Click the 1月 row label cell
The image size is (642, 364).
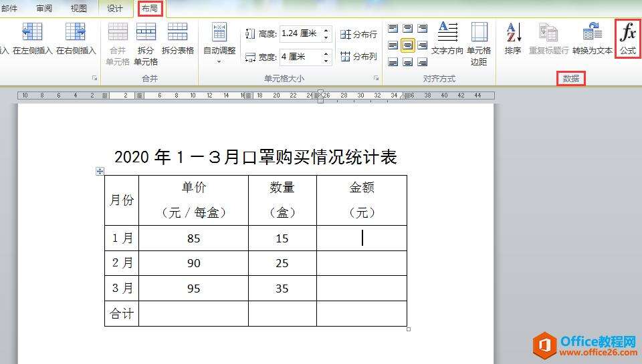tap(122, 238)
